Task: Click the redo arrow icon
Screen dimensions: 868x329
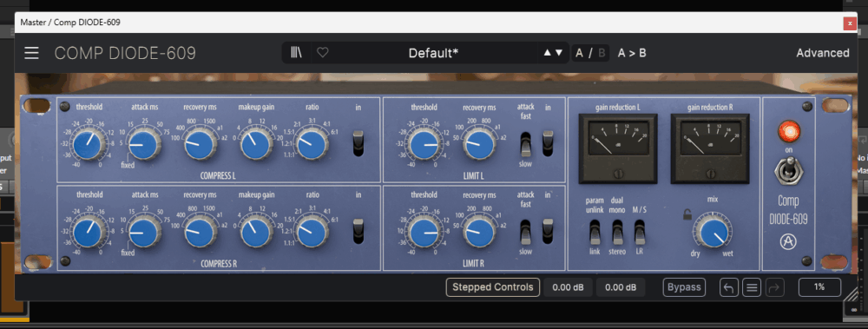Action: pos(774,287)
